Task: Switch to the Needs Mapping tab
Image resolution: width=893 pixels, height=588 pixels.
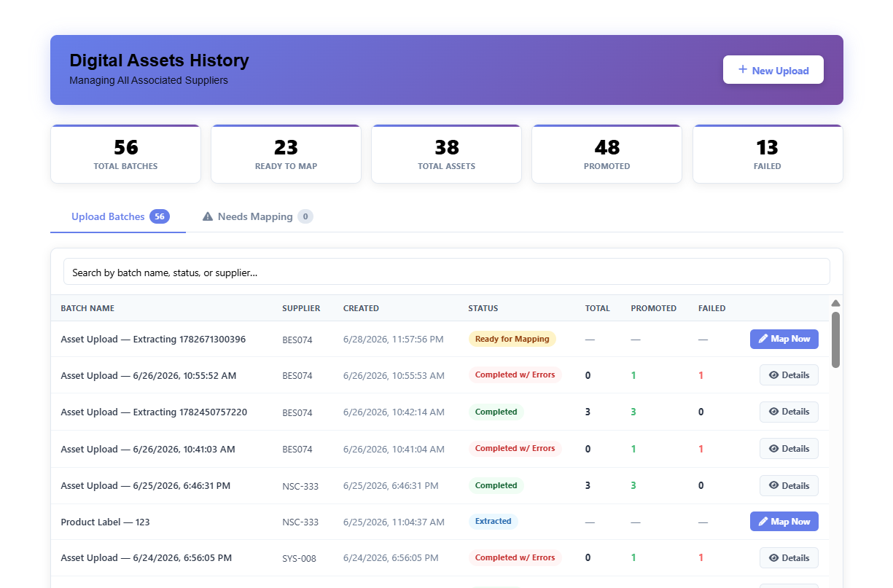Action: [257, 216]
